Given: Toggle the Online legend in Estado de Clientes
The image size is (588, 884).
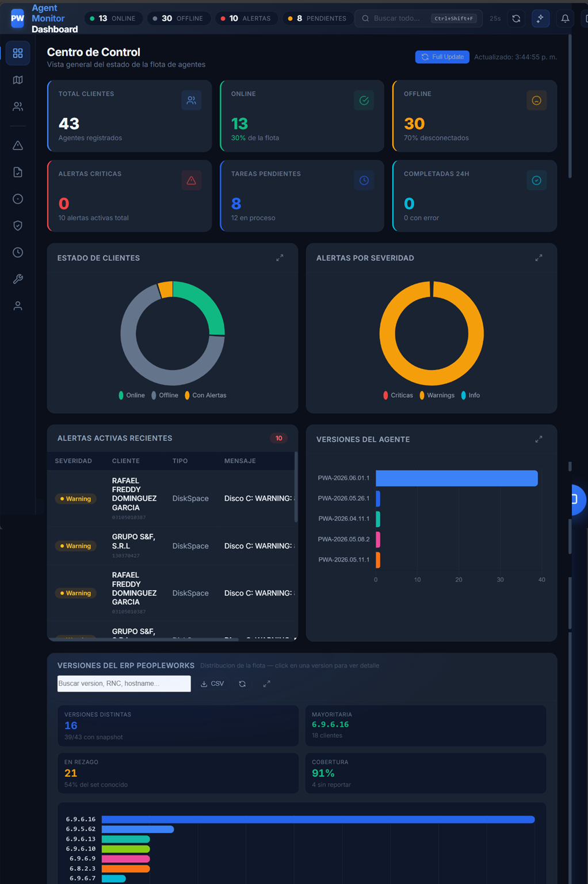Looking at the screenshot, I should 132,395.
